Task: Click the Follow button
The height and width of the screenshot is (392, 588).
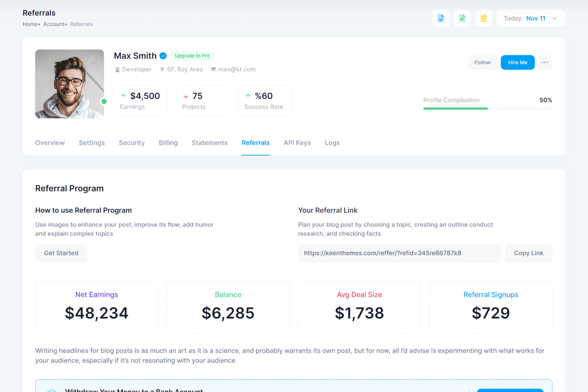Action: tap(482, 63)
